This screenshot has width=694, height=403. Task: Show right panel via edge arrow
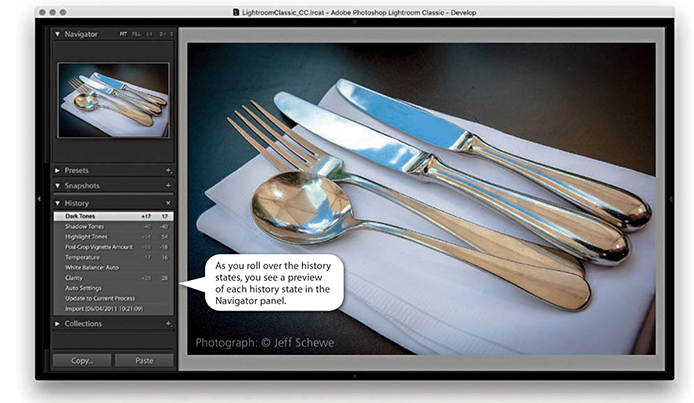point(671,199)
